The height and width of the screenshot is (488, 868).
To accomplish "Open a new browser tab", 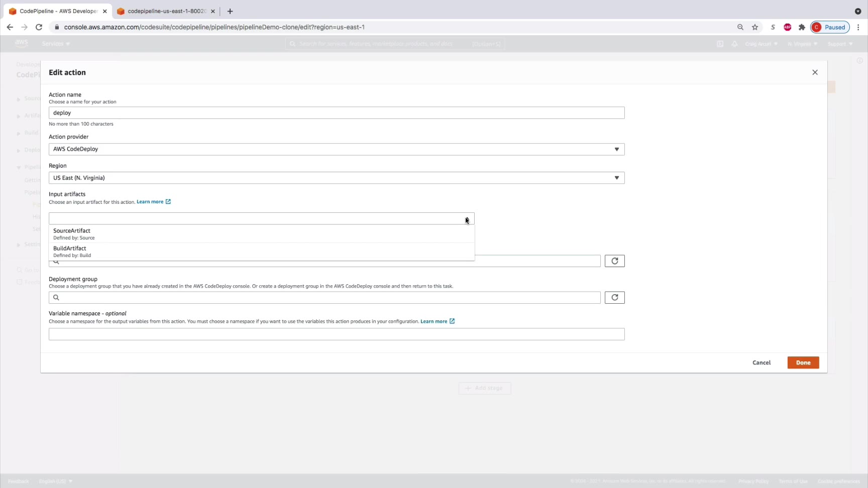I will 230,11.
